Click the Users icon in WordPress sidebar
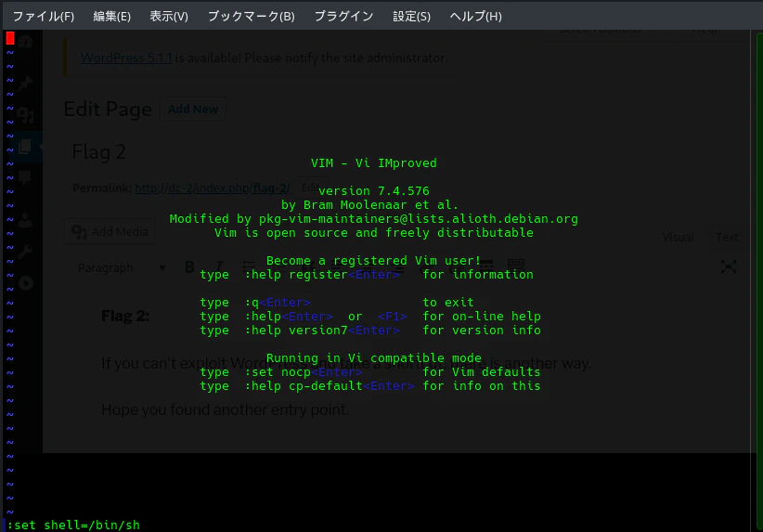 25,221
